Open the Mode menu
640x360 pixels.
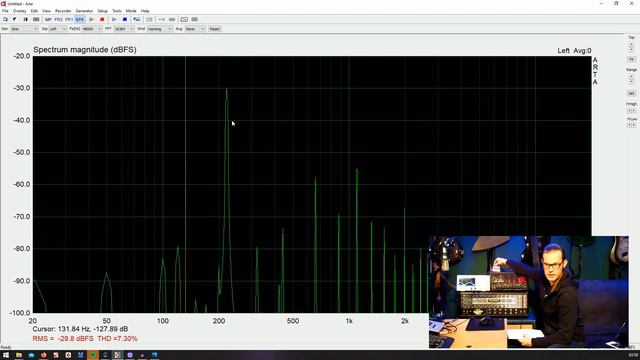(131, 11)
